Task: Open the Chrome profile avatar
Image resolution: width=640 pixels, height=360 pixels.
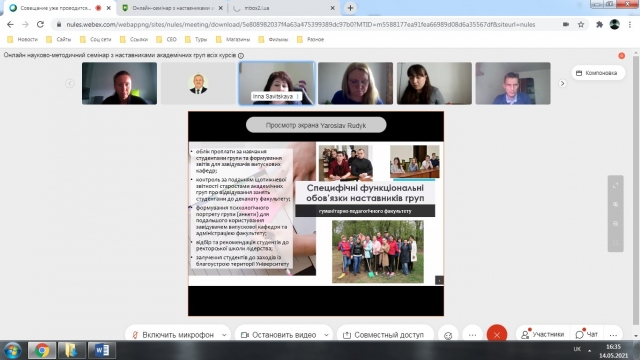Action: coord(615,24)
